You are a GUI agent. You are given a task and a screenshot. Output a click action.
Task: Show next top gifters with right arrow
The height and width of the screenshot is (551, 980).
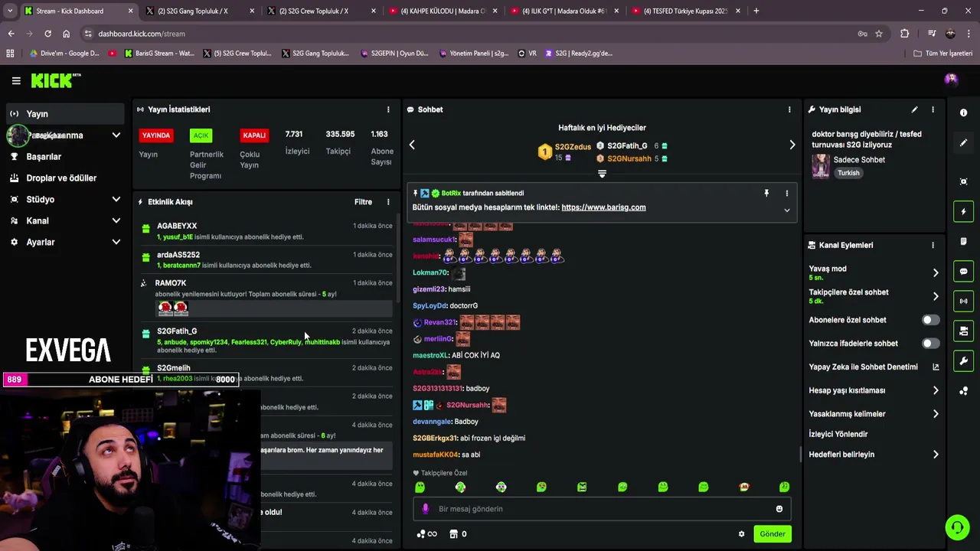[x=792, y=145]
